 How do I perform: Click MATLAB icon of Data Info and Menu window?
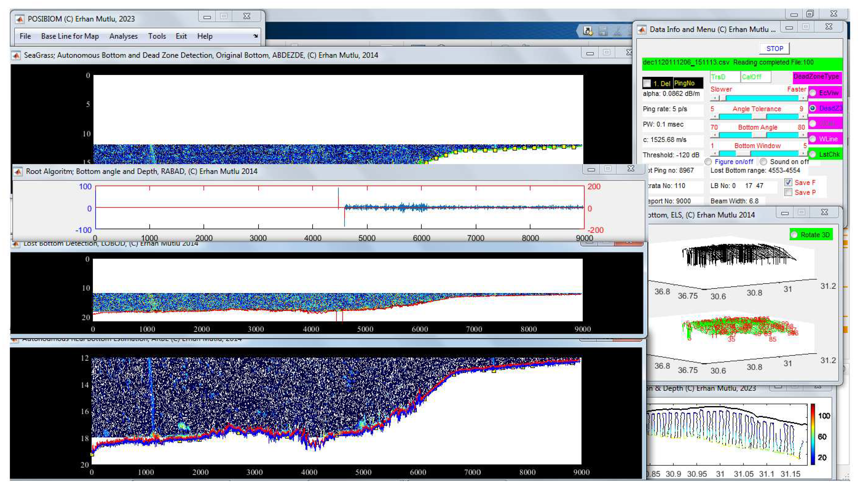point(641,30)
